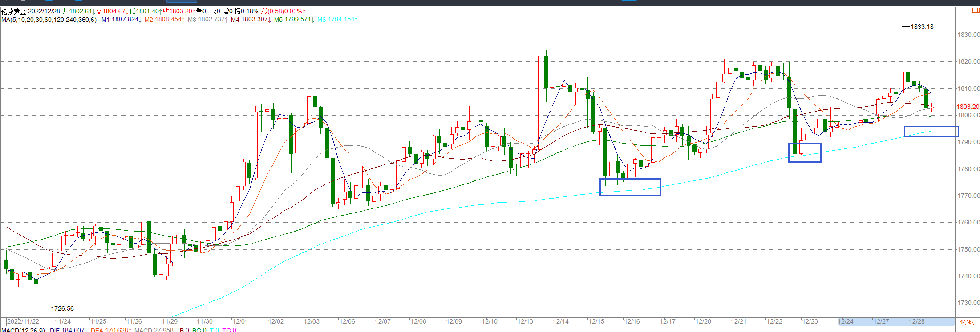Click the 11/26 date on time axis

click(x=134, y=321)
